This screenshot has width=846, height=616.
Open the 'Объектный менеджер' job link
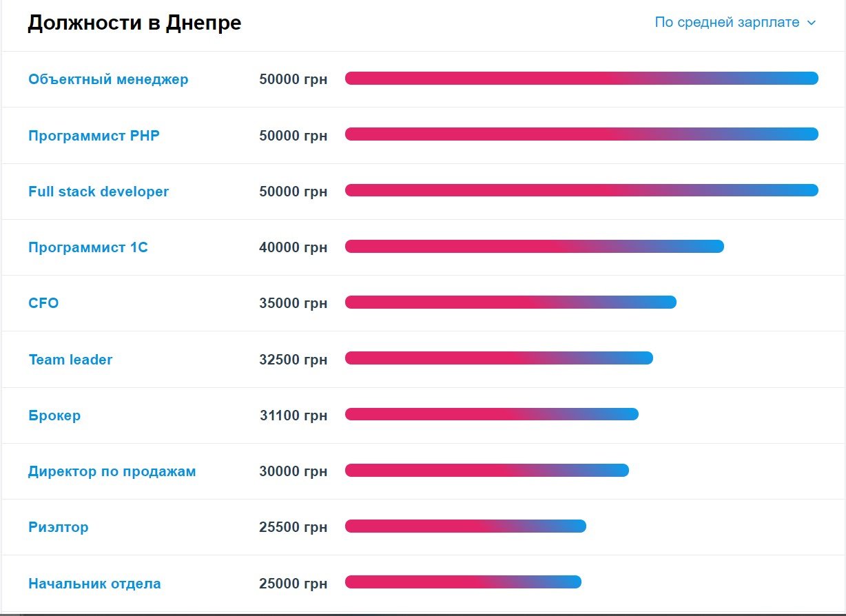(x=108, y=79)
